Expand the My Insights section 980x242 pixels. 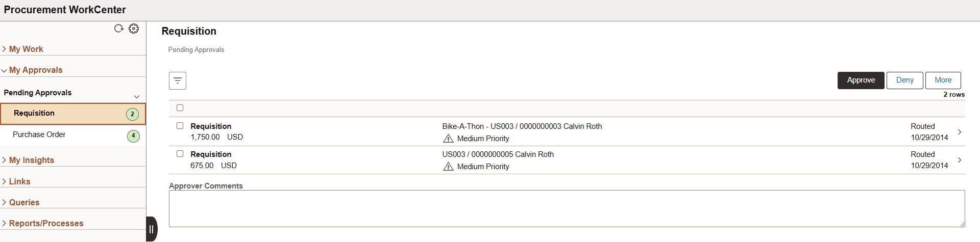pos(32,160)
